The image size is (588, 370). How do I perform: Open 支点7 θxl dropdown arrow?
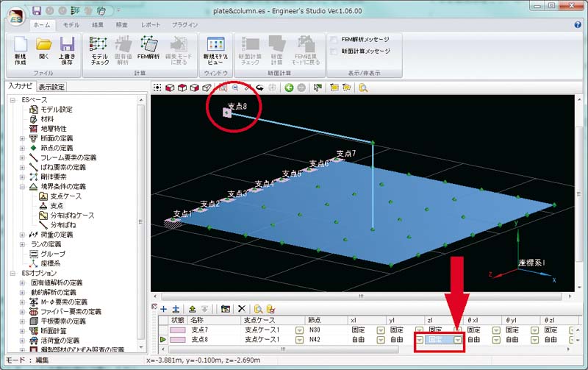tap(496, 330)
